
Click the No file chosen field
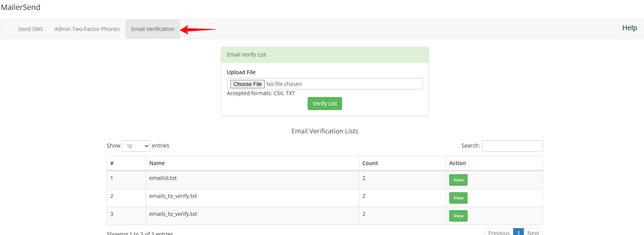click(x=284, y=84)
